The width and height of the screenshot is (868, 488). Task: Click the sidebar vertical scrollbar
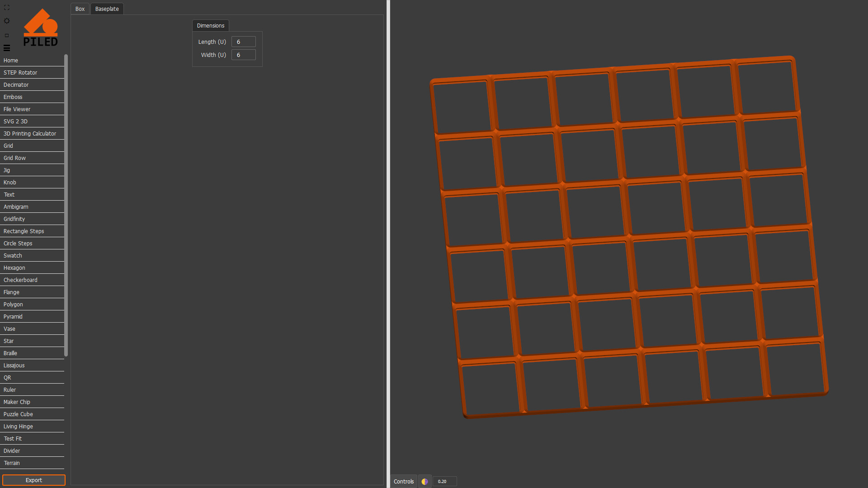[x=66, y=206]
